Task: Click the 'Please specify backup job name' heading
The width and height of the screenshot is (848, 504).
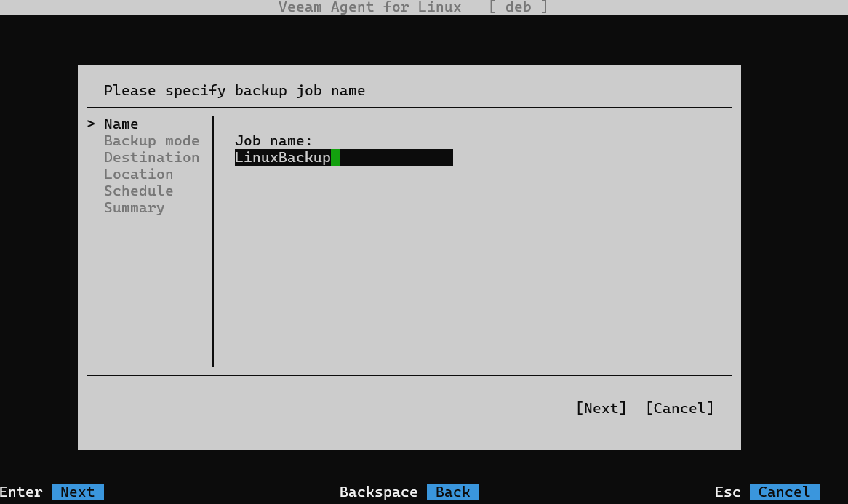Action: point(234,91)
